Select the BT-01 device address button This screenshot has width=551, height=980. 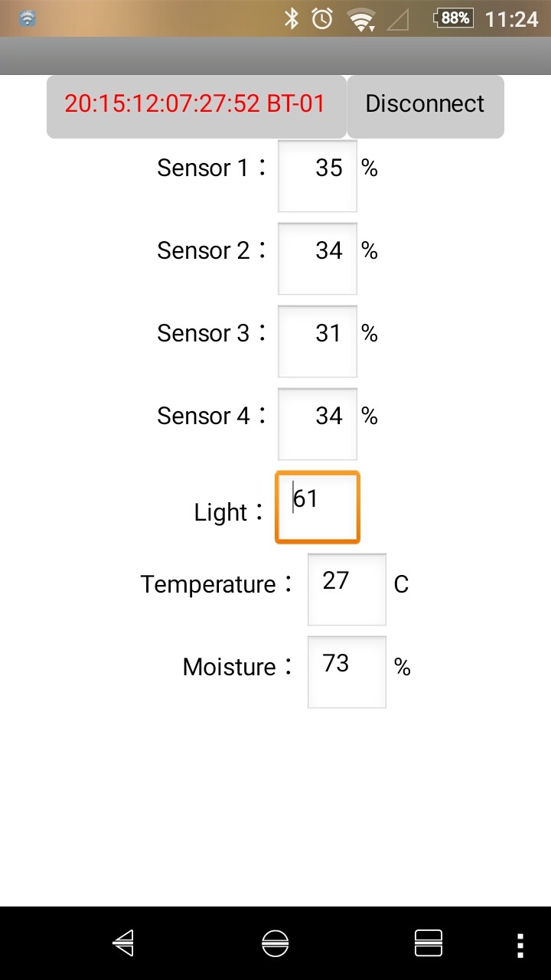196,106
